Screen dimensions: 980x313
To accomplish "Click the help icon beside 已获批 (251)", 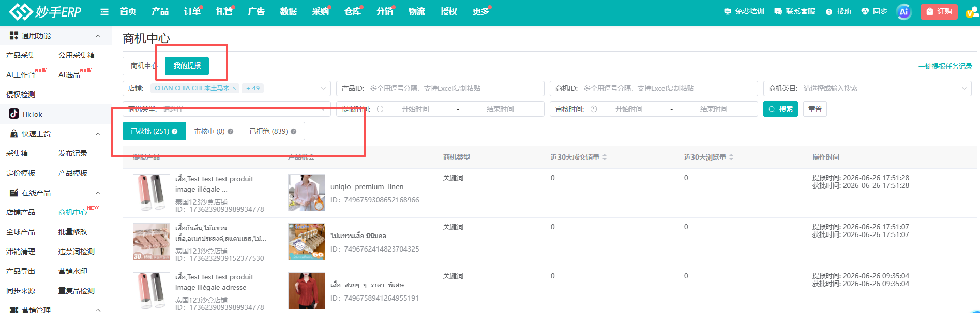I will [175, 132].
